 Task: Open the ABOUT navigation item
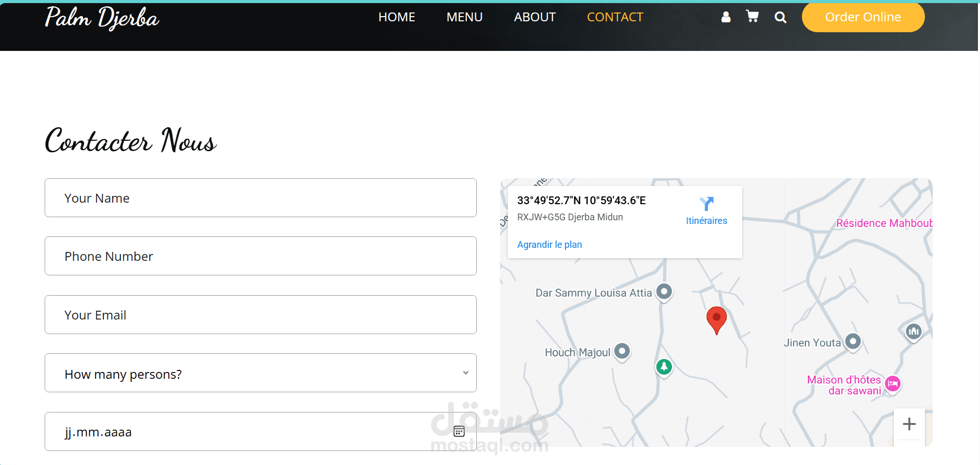(535, 17)
